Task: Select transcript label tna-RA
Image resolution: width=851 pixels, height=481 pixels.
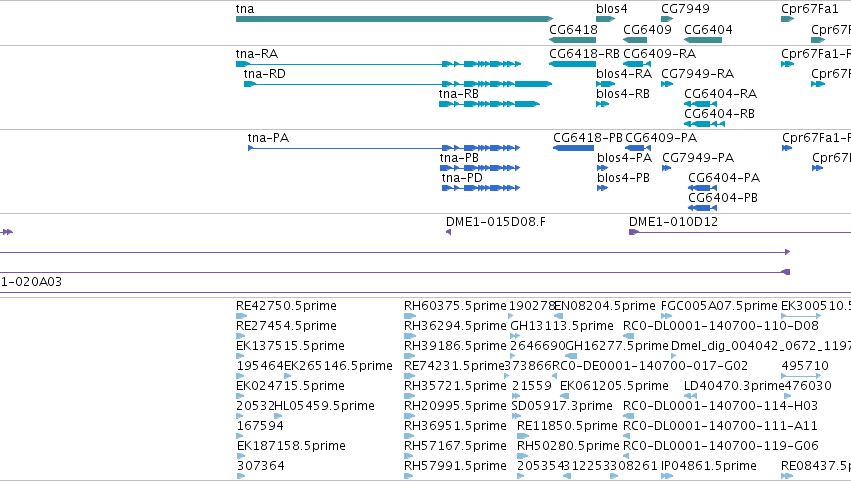Action: 257,54
